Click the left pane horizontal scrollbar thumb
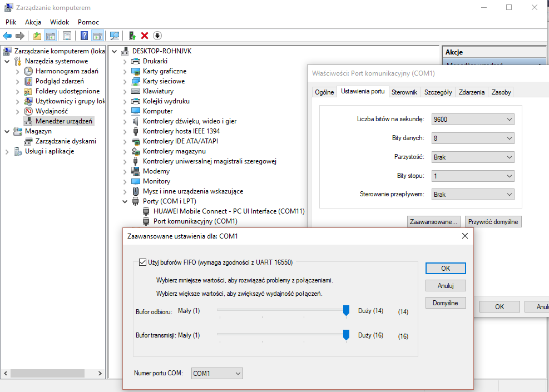549x392 pixels. (x=47, y=374)
